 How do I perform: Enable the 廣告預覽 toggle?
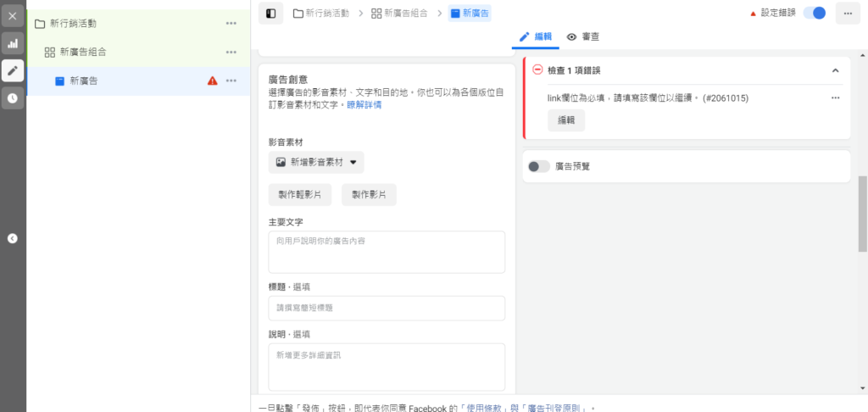(539, 166)
